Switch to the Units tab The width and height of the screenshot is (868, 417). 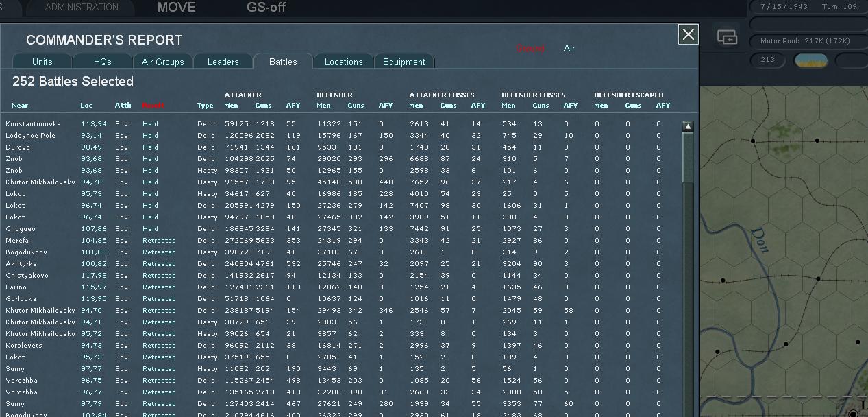coord(42,62)
